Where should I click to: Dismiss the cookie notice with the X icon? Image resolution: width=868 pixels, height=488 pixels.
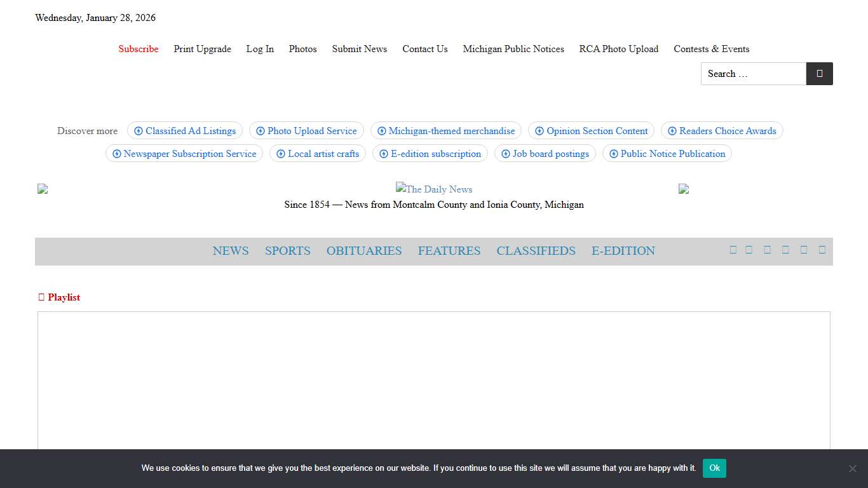852,468
